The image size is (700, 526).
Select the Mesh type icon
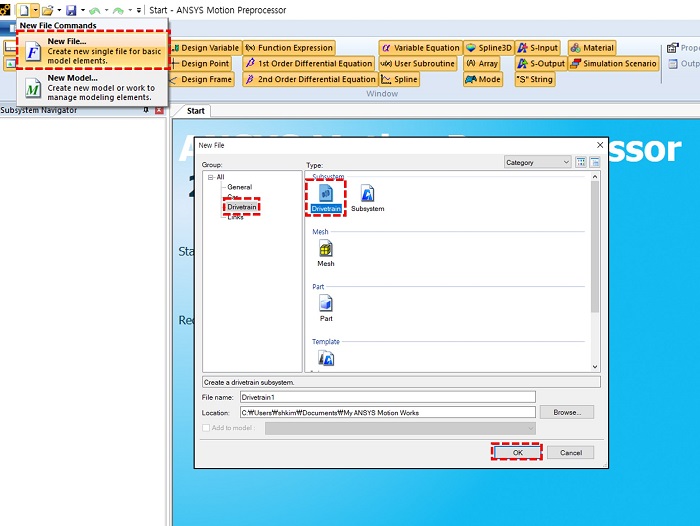point(325,254)
